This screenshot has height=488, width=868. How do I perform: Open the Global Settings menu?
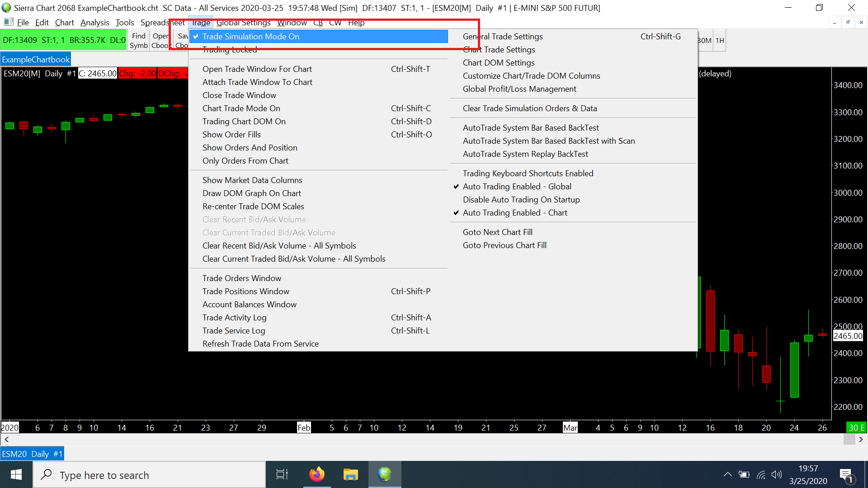(243, 23)
